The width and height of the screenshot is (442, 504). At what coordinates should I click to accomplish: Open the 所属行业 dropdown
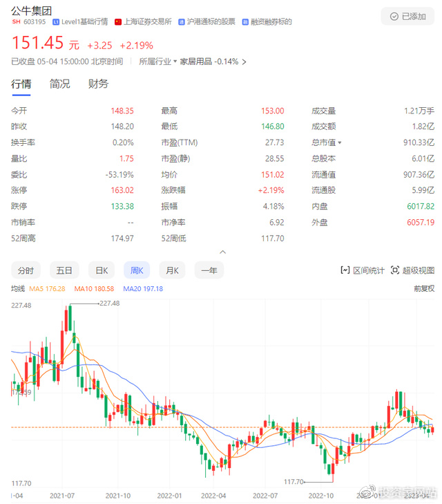pos(158,62)
